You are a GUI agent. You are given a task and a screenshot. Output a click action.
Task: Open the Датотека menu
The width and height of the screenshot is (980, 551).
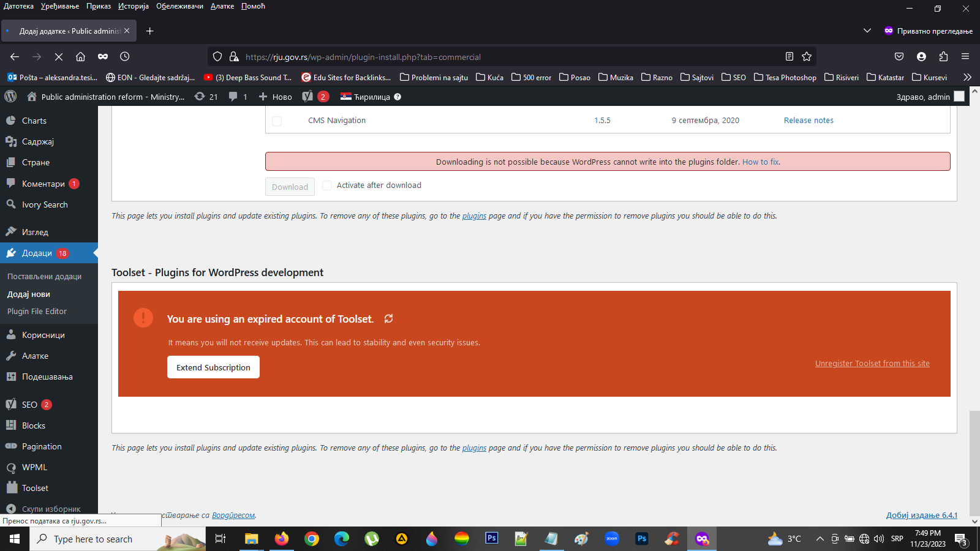(x=19, y=6)
